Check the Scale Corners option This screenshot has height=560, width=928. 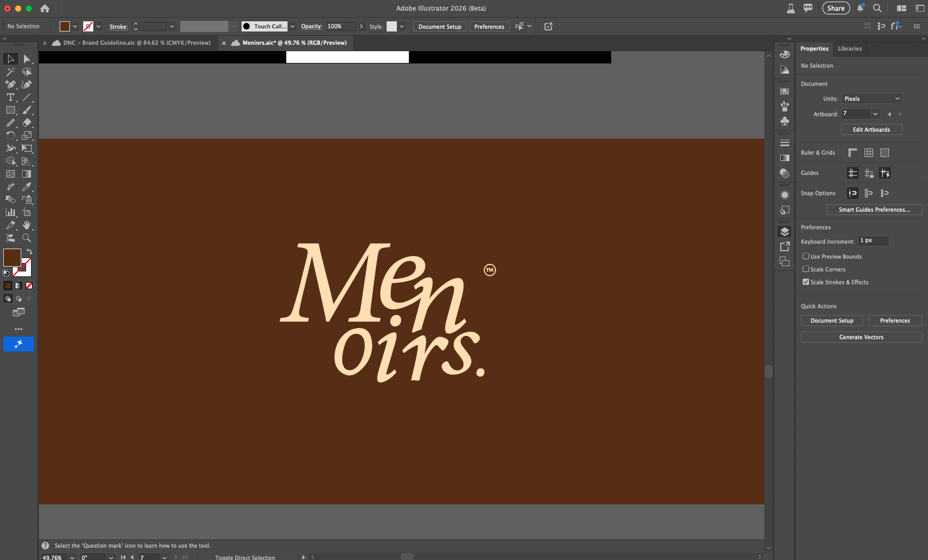click(806, 269)
